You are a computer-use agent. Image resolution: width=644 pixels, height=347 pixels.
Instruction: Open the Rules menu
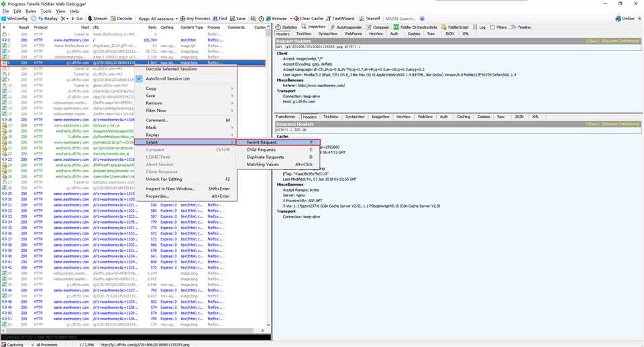(31, 11)
